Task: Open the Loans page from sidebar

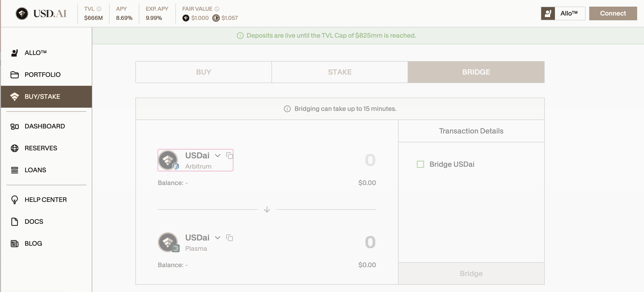Action: click(x=35, y=170)
